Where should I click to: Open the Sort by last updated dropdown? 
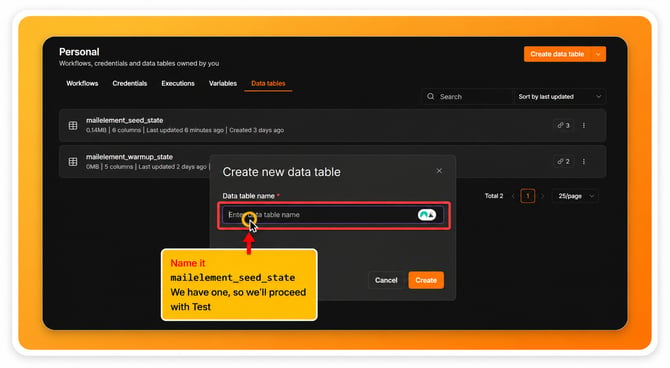click(x=559, y=97)
